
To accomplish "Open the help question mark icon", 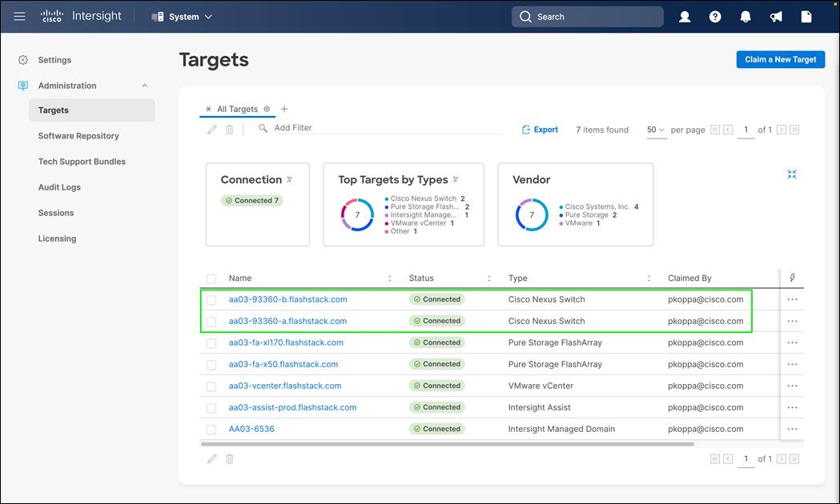I will tap(714, 17).
